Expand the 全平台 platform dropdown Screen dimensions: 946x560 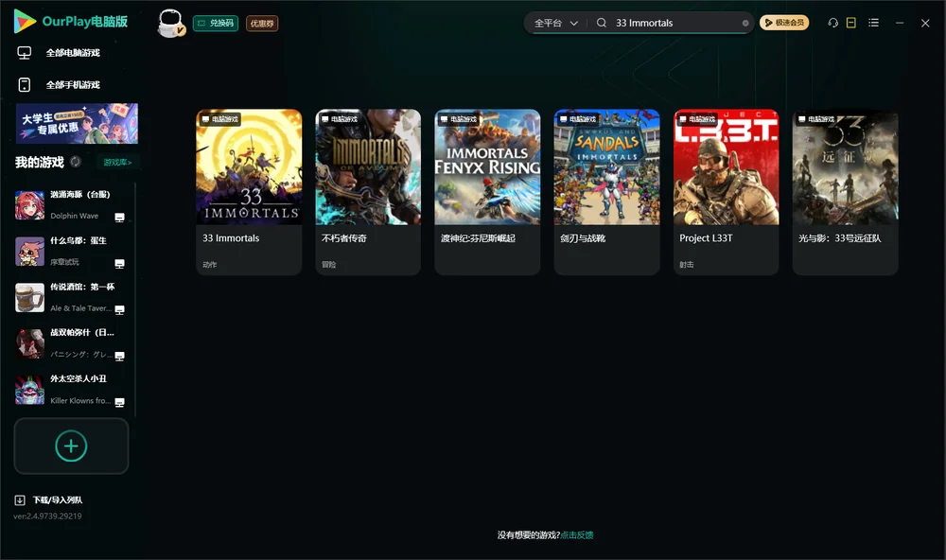[555, 23]
